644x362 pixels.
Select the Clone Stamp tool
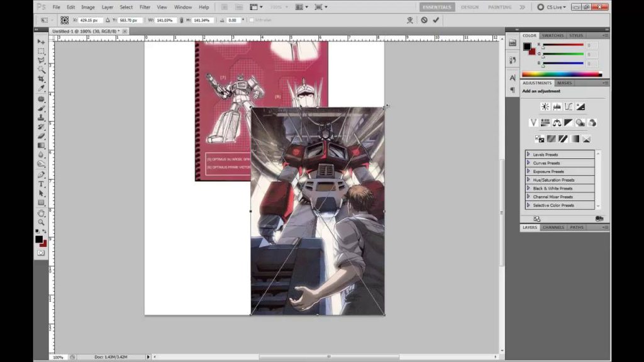point(41,118)
